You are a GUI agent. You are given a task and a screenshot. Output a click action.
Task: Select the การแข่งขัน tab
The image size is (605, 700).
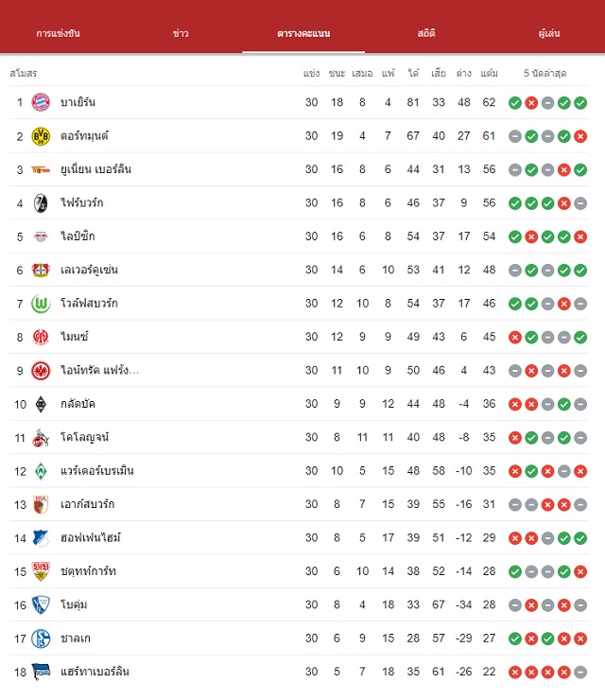pyautogui.click(x=58, y=33)
